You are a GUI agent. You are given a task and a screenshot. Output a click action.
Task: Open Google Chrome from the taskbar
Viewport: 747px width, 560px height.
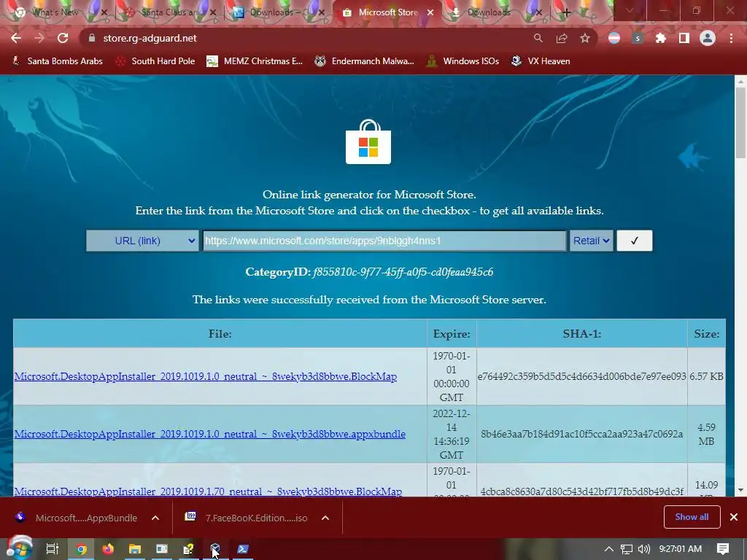[82, 549]
